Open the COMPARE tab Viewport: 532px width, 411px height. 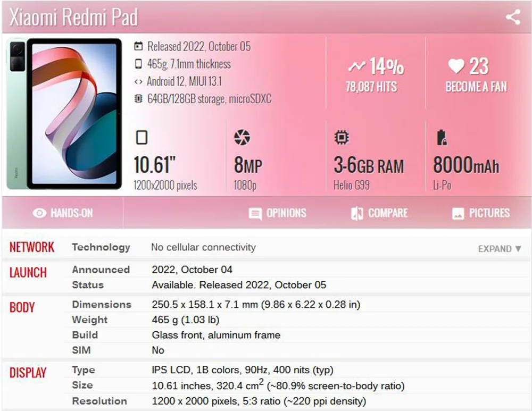click(379, 213)
